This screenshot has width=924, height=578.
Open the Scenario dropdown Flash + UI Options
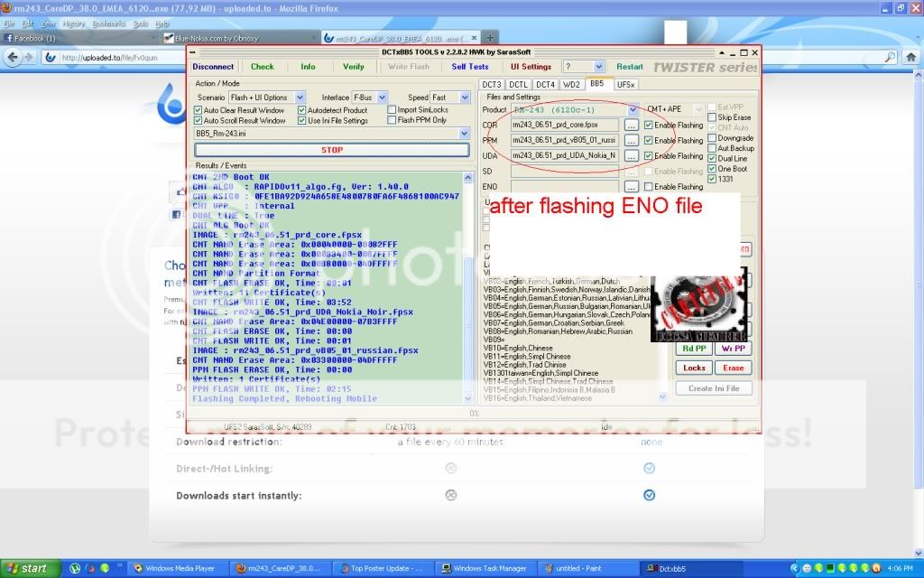266,98
